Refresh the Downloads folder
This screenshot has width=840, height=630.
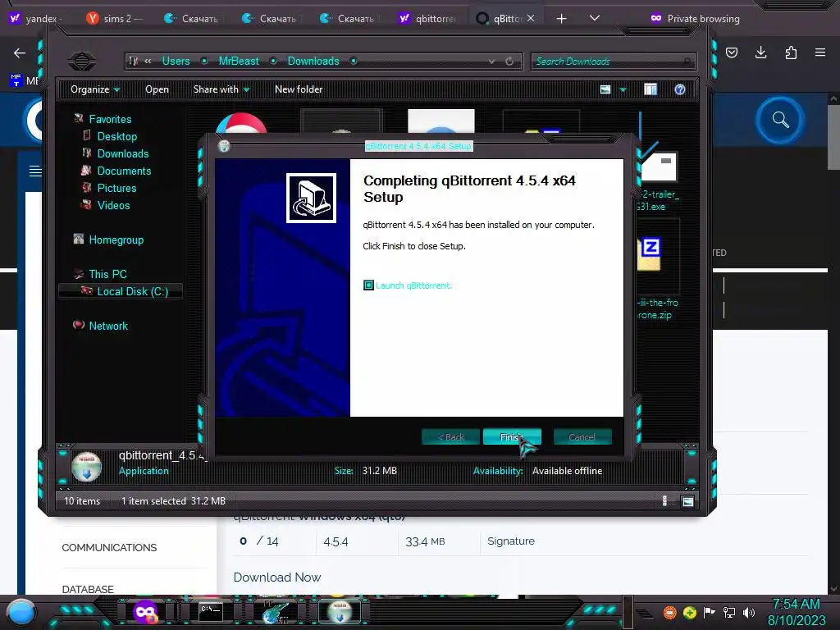point(509,61)
